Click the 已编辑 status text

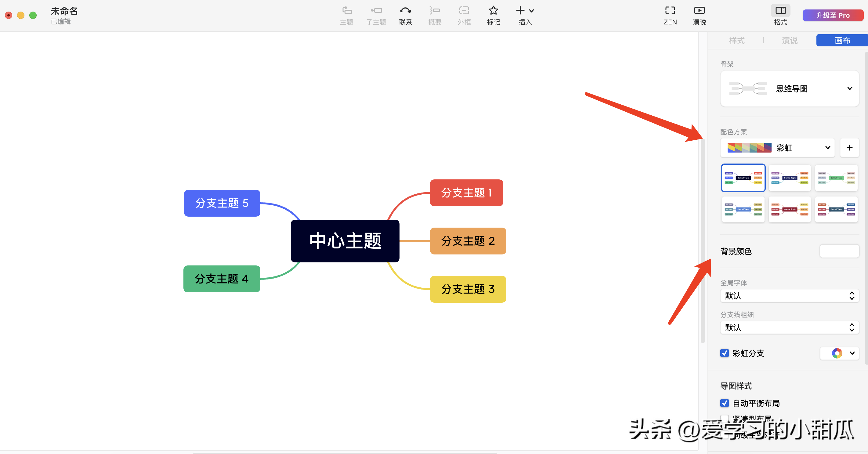pyautogui.click(x=61, y=22)
